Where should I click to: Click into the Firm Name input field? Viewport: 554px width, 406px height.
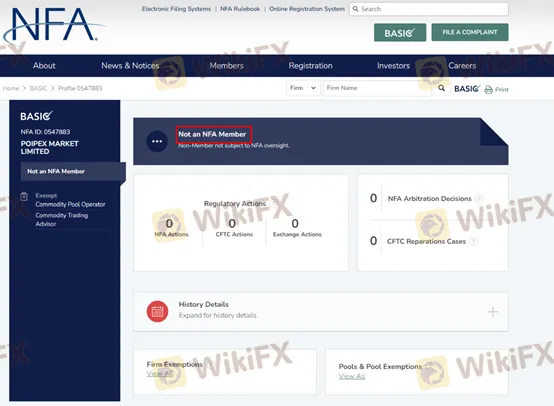pos(377,88)
